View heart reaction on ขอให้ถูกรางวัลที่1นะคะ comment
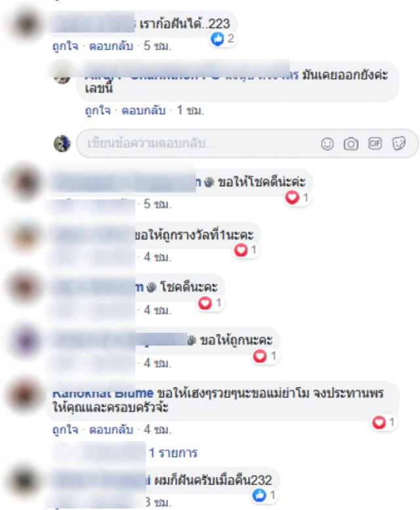Image resolution: width=420 pixels, height=510 pixels. point(245,250)
